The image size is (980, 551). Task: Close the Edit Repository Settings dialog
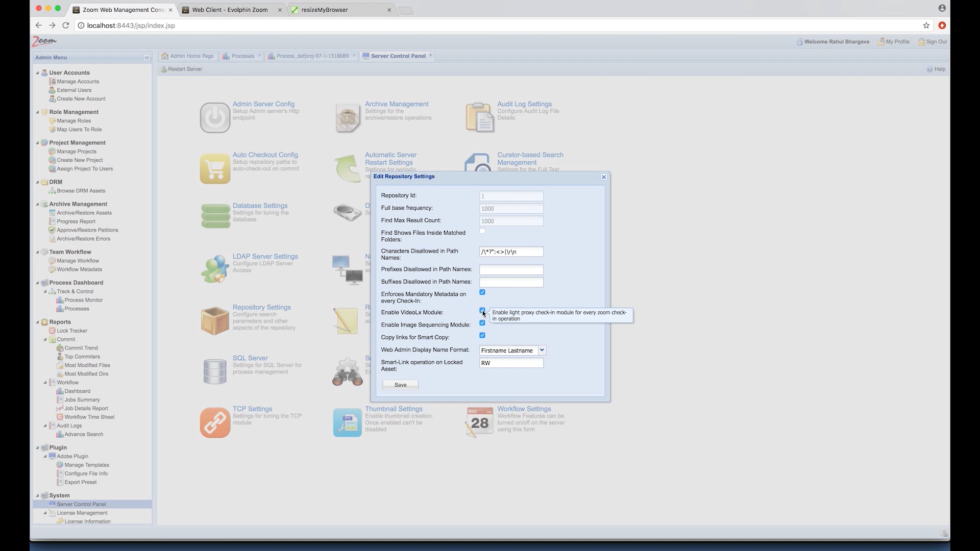click(604, 177)
